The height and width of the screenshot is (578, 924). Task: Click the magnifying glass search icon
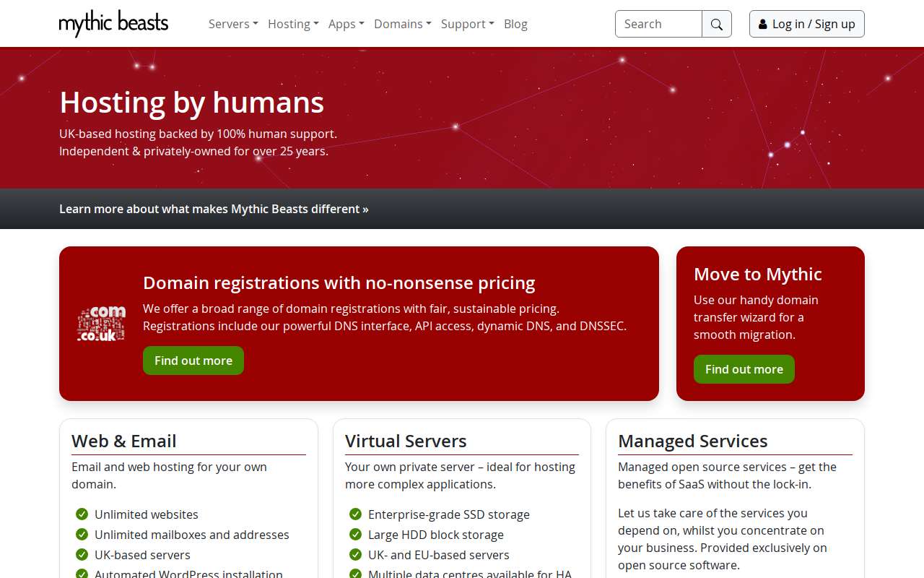coord(717,24)
